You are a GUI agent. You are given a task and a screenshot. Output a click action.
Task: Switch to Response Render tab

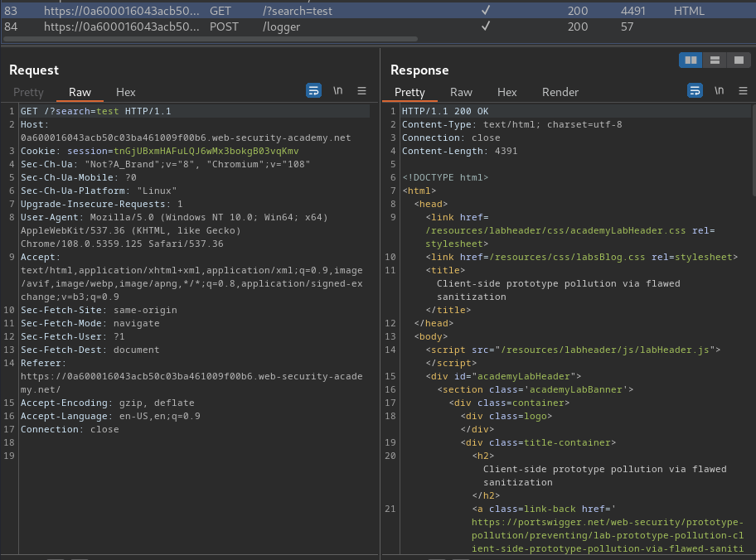(x=560, y=92)
